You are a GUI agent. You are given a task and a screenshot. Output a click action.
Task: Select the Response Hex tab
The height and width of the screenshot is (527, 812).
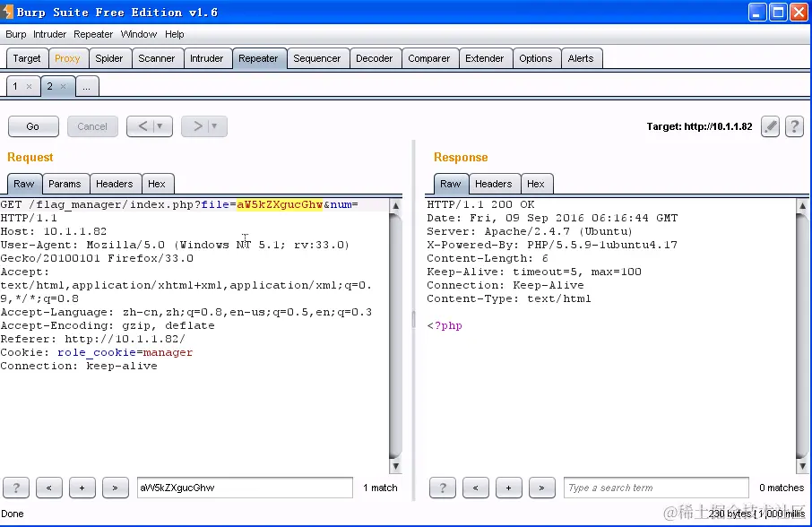[536, 184]
